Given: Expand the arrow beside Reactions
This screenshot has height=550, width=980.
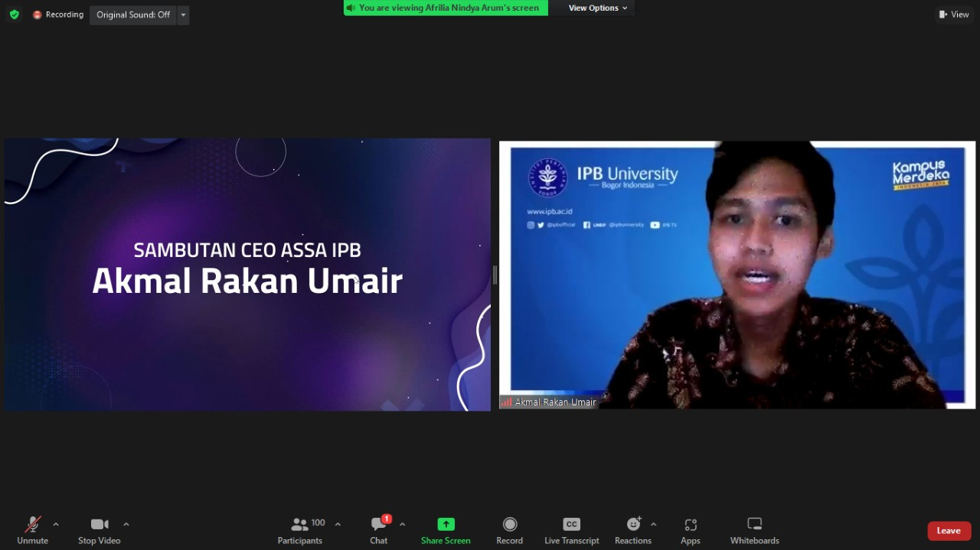Looking at the screenshot, I should click(653, 524).
